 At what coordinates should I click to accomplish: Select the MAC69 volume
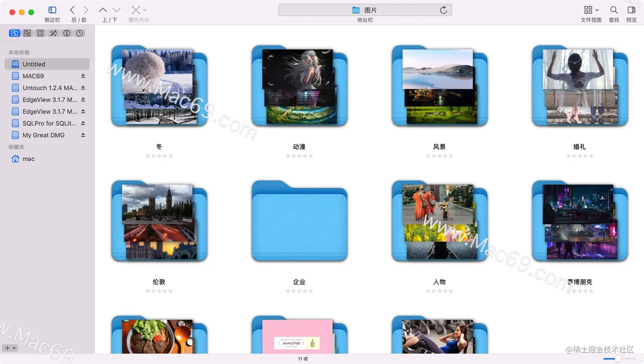47,76
